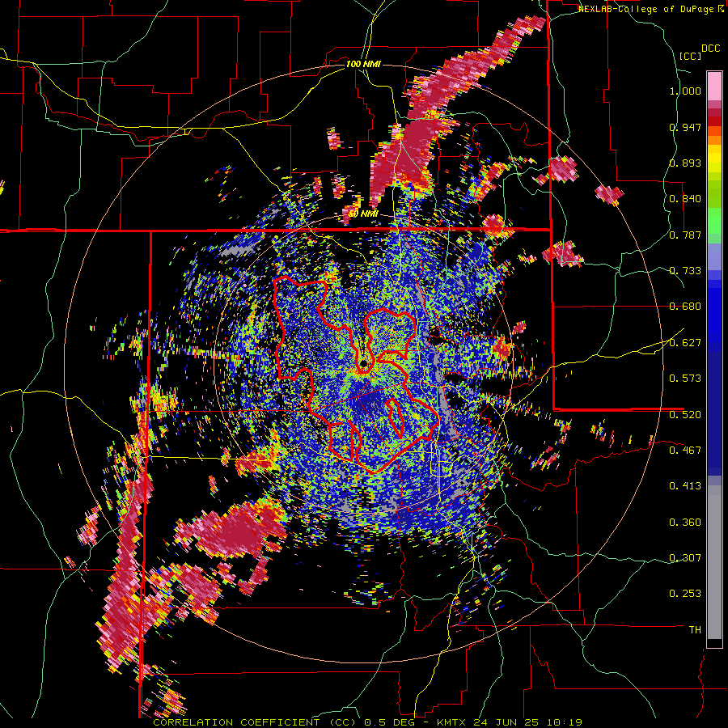
Task: Click the [CC] legend unit label
Action: click(x=690, y=56)
